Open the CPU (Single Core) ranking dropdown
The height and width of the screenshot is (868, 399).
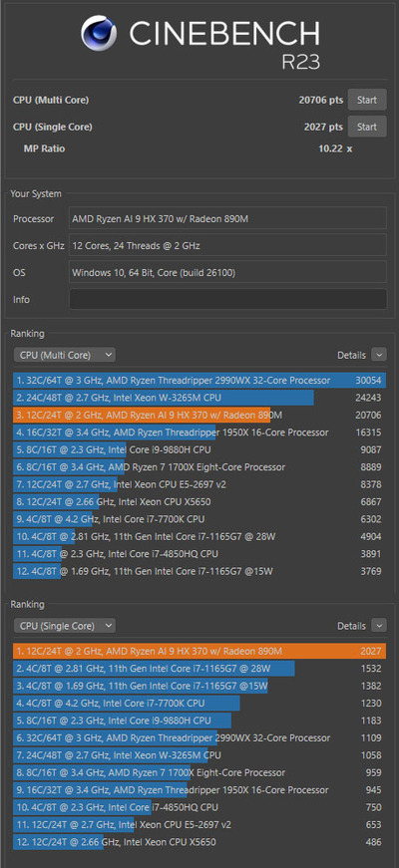coord(64,626)
